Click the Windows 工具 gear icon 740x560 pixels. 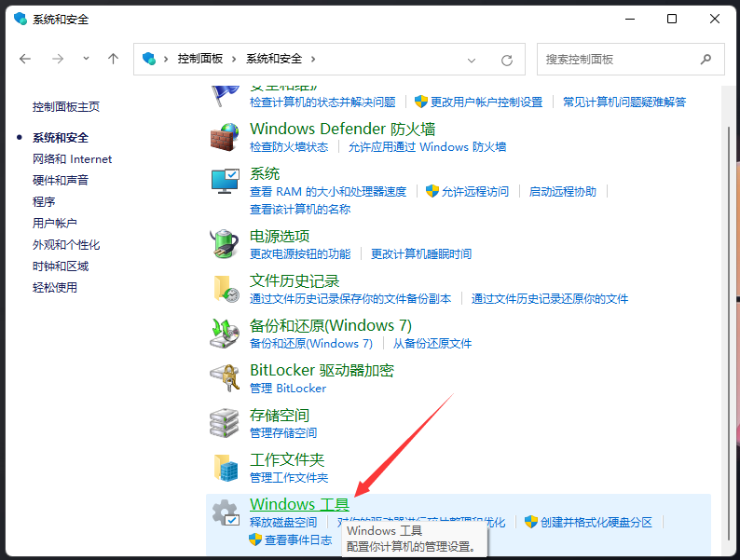click(226, 513)
